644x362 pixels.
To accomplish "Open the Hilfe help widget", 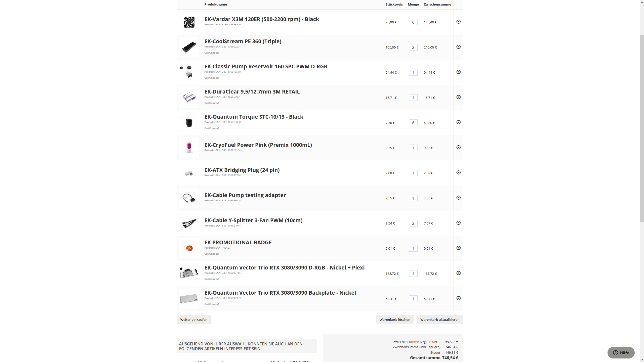I will [x=621, y=352].
